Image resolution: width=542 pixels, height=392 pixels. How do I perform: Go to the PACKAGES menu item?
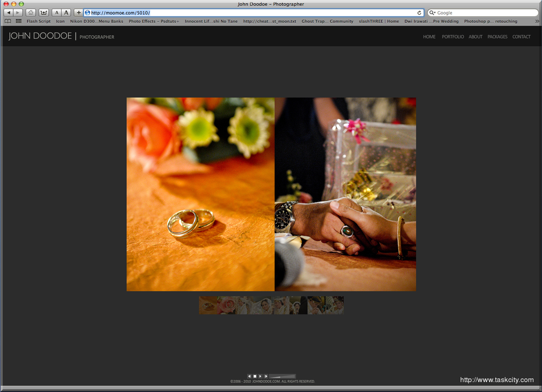497,37
